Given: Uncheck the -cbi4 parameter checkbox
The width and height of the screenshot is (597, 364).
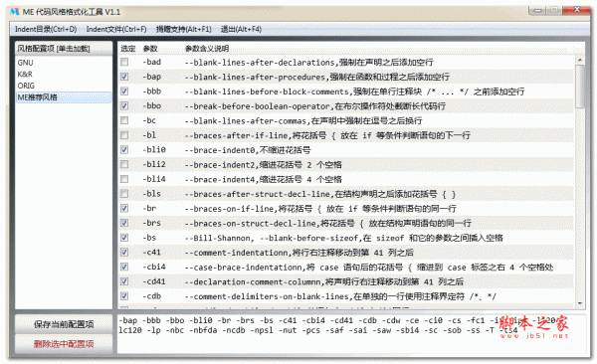Looking at the screenshot, I should (124, 267).
